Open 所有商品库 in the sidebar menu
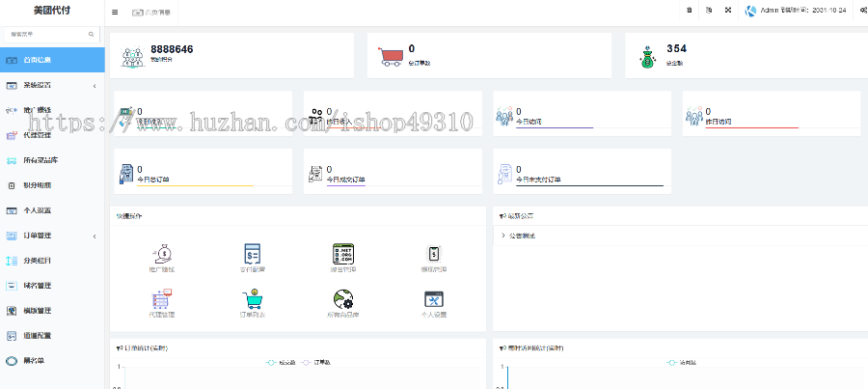 (52, 160)
